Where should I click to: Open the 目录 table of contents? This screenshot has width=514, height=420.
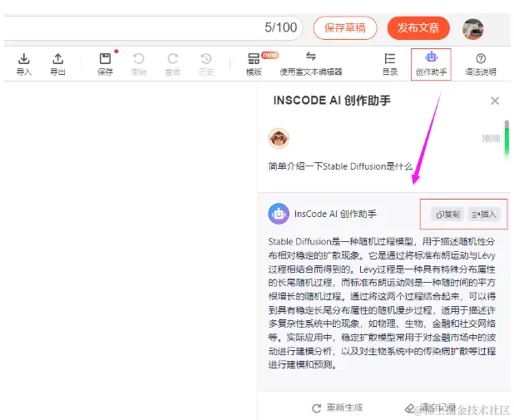[390, 65]
